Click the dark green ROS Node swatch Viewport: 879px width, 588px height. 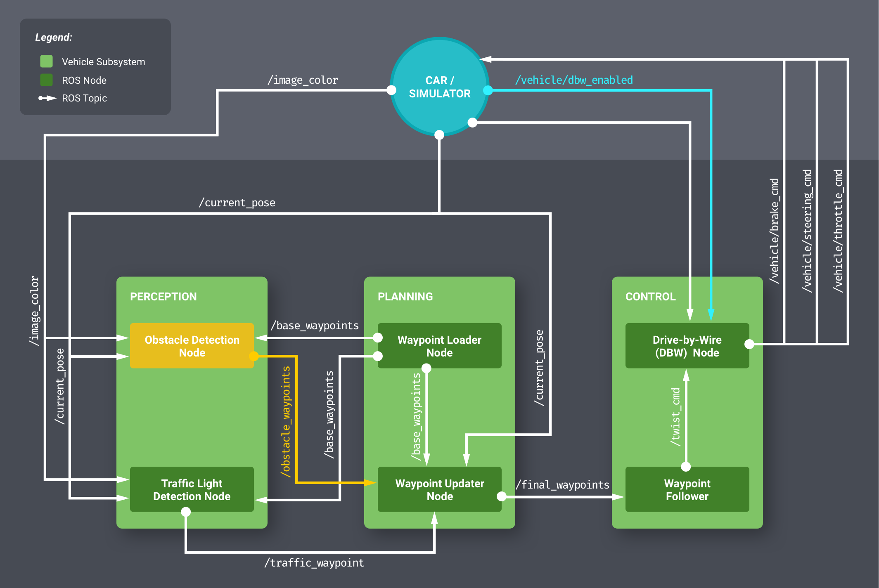click(46, 80)
